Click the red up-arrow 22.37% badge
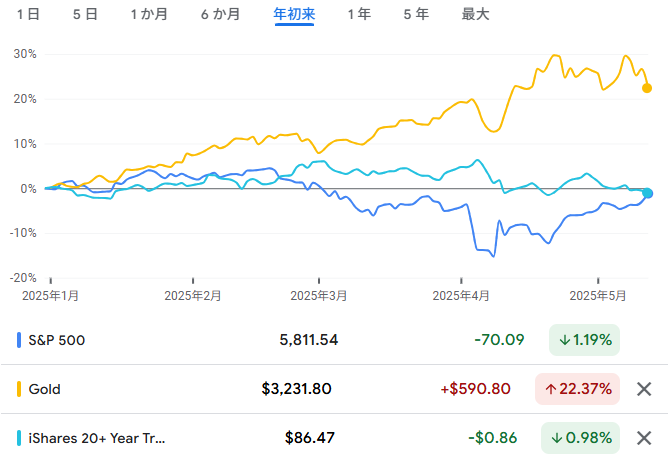 [579, 389]
